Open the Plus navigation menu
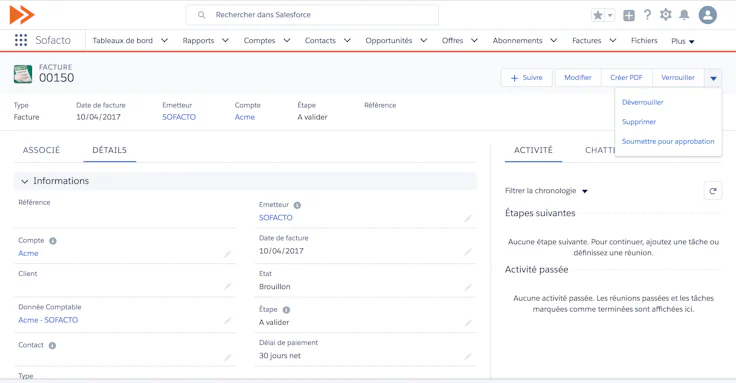 click(x=682, y=41)
